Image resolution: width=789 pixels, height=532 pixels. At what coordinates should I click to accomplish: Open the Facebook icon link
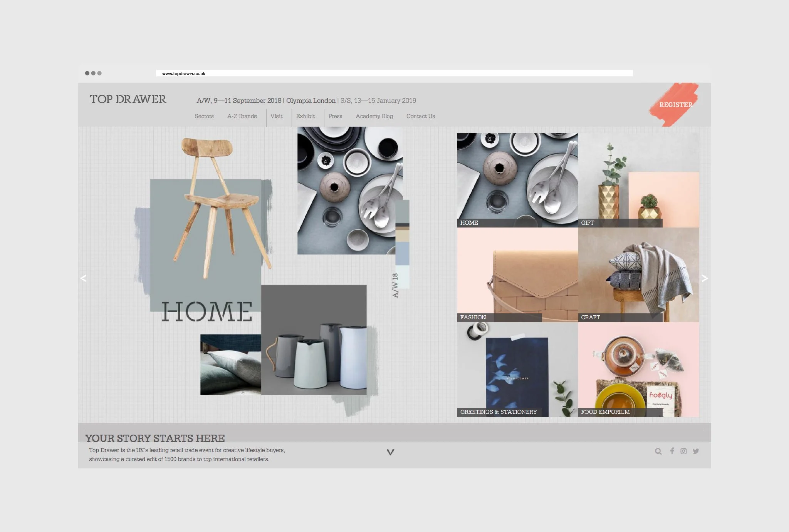672,451
